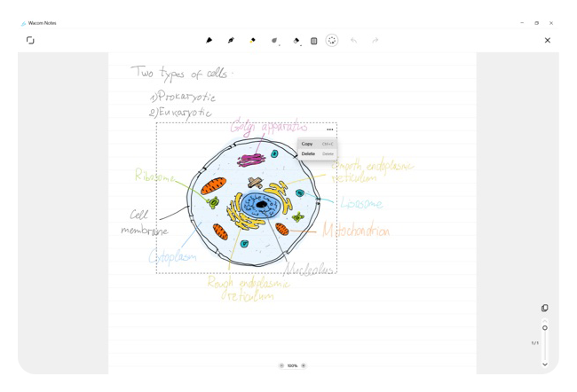577x392 pixels.
Task: Click the redo arrow
Action: click(375, 40)
